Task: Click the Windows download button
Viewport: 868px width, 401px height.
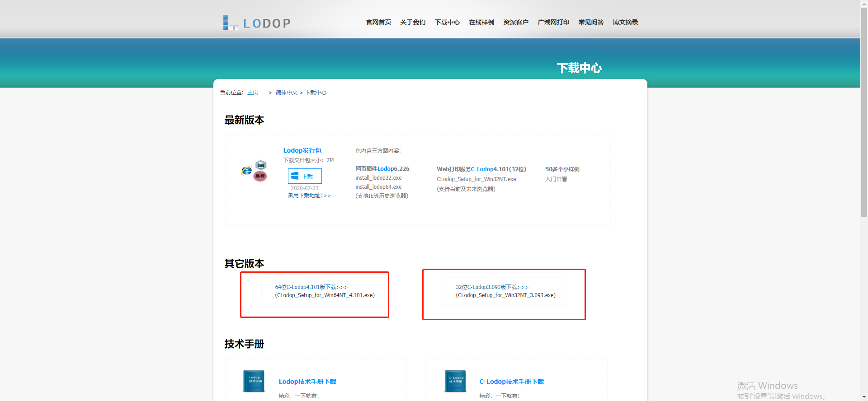Action: tap(305, 176)
